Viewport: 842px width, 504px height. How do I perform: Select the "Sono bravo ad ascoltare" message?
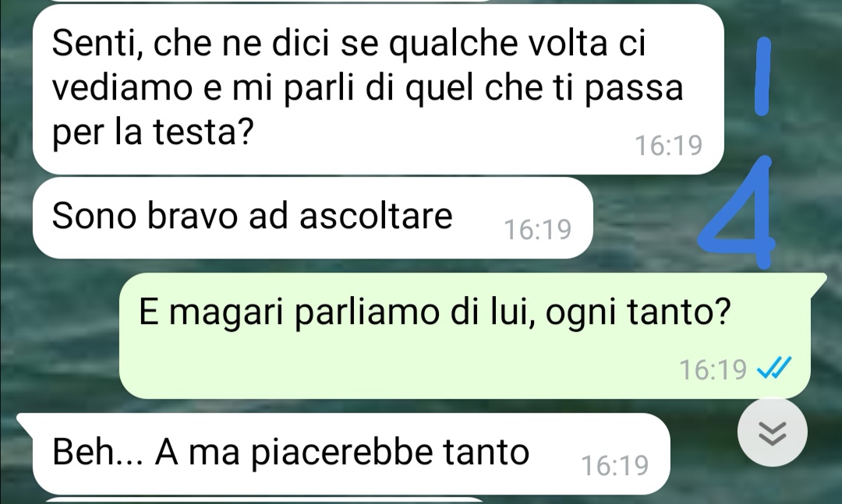313,218
